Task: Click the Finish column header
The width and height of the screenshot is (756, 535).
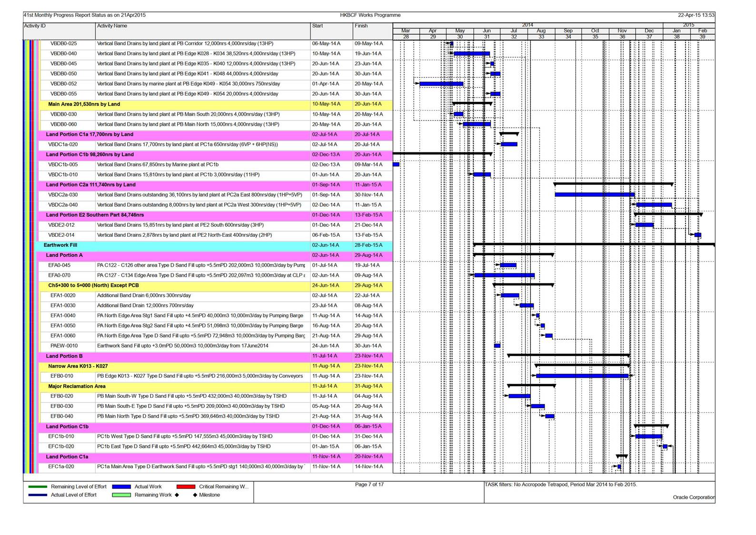Action: coord(372,31)
